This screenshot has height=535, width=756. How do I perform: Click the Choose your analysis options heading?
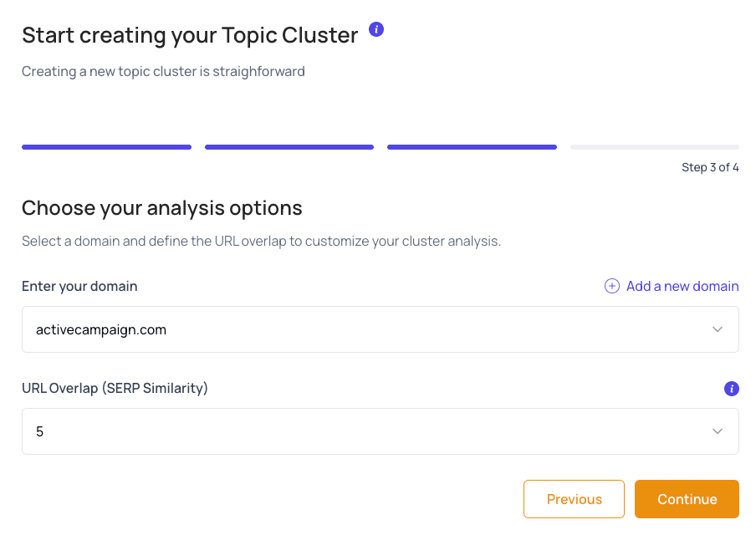pos(162,207)
